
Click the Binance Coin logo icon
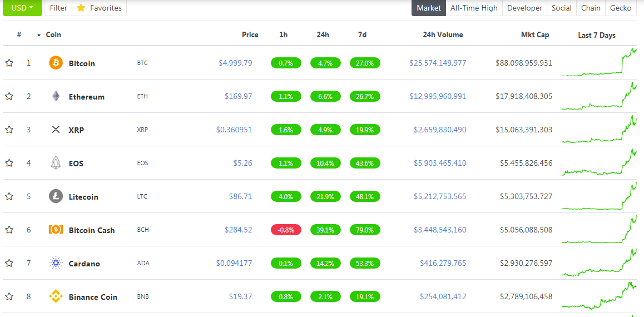[x=56, y=296]
